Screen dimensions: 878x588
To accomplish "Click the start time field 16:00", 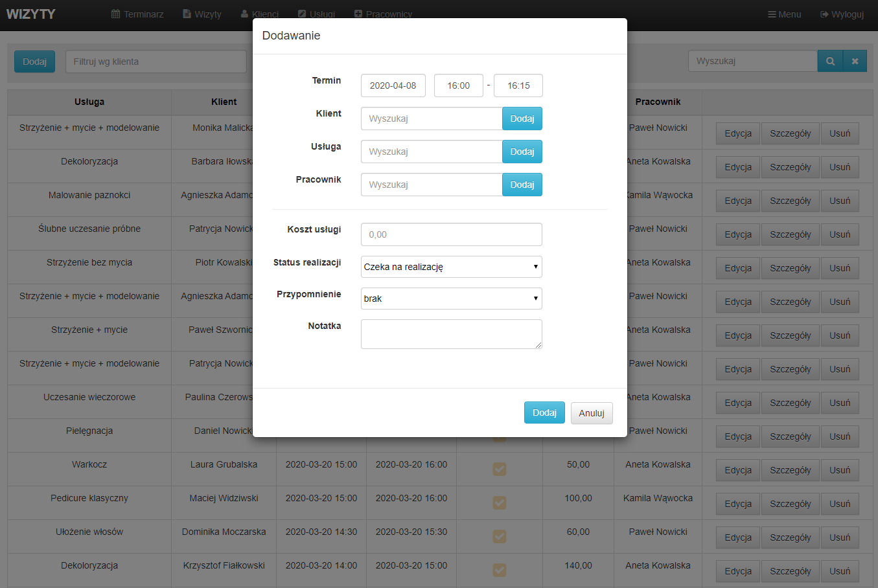I will click(x=458, y=85).
